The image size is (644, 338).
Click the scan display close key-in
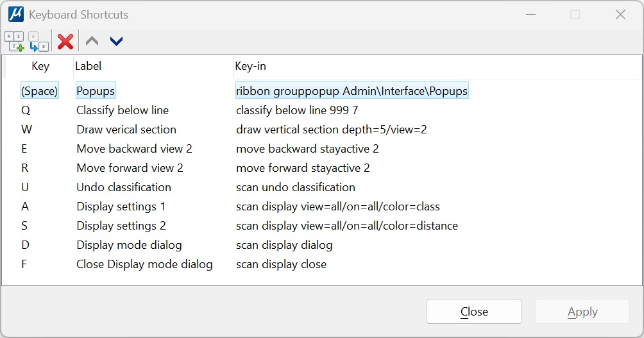(281, 264)
